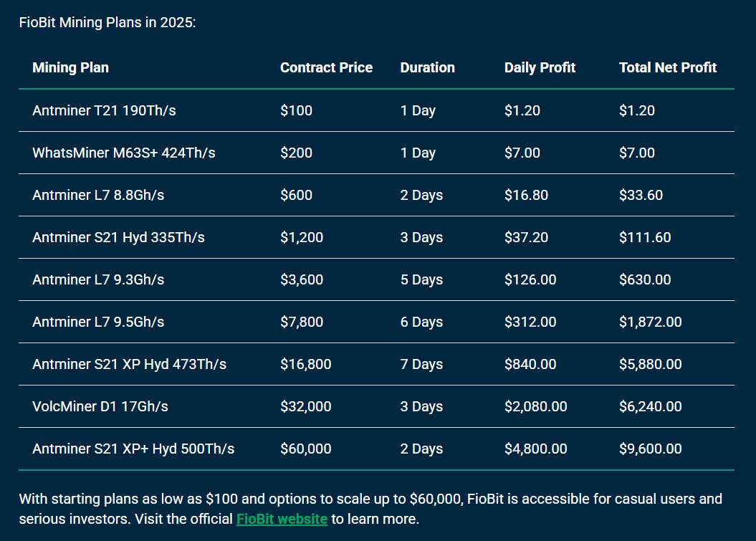
Task: Open the FioBit website link
Action: tap(282, 519)
